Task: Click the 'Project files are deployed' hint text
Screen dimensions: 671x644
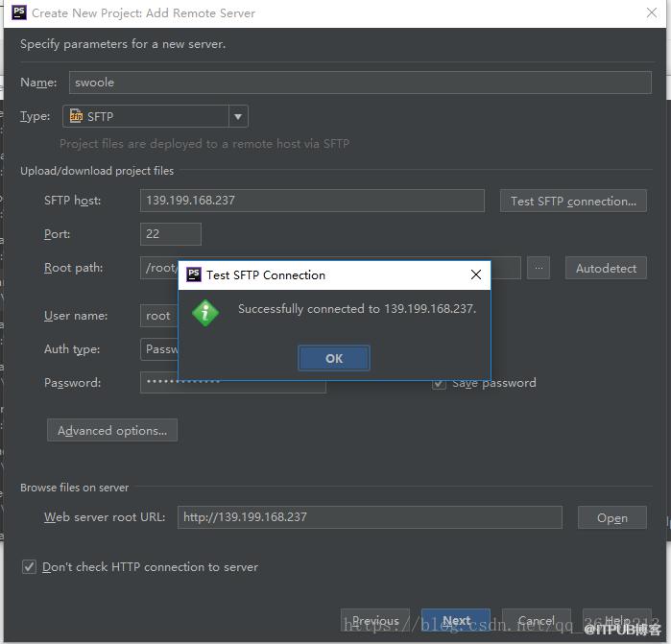Action: 204,144
